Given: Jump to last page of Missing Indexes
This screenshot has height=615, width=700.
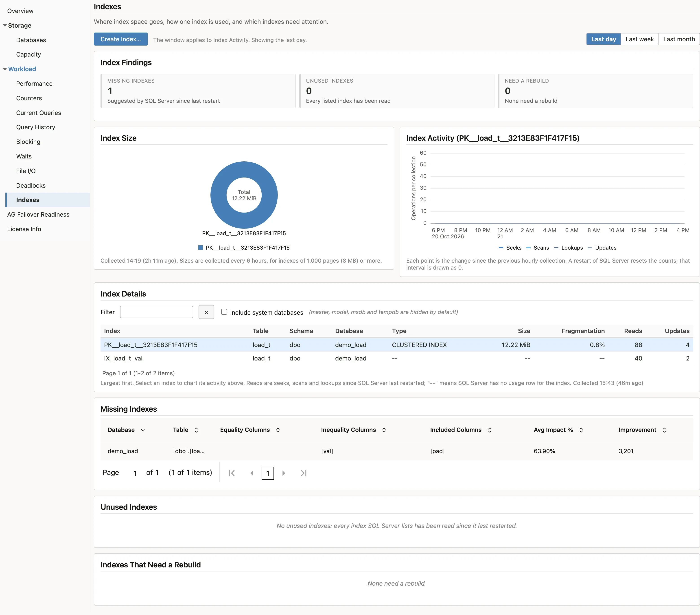Looking at the screenshot, I should tap(303, 473).
